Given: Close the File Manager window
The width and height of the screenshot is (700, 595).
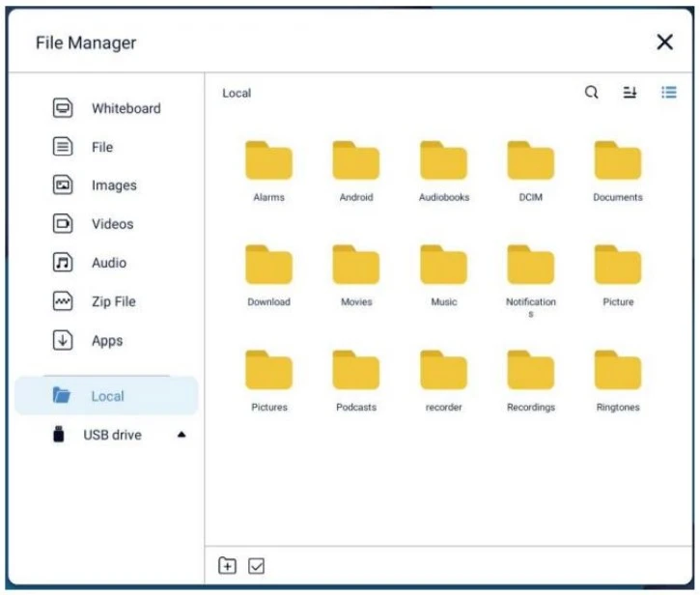Looking at the screenshot, I should [x=664, y=42].
